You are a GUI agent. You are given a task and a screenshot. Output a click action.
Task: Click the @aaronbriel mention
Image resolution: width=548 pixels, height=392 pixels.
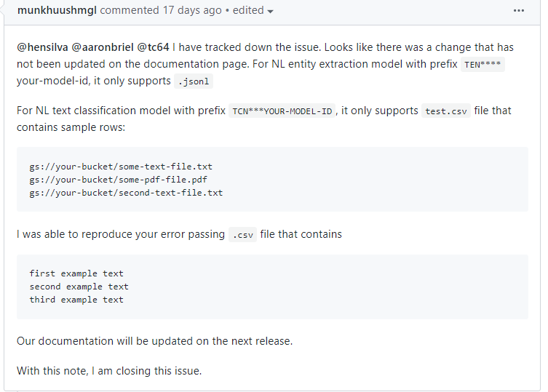[103, 47]
